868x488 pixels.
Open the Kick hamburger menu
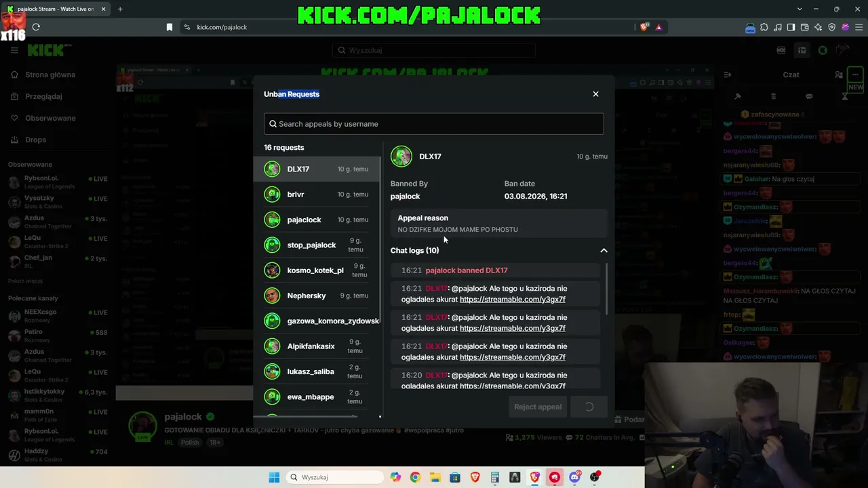(x=14, y=50)
